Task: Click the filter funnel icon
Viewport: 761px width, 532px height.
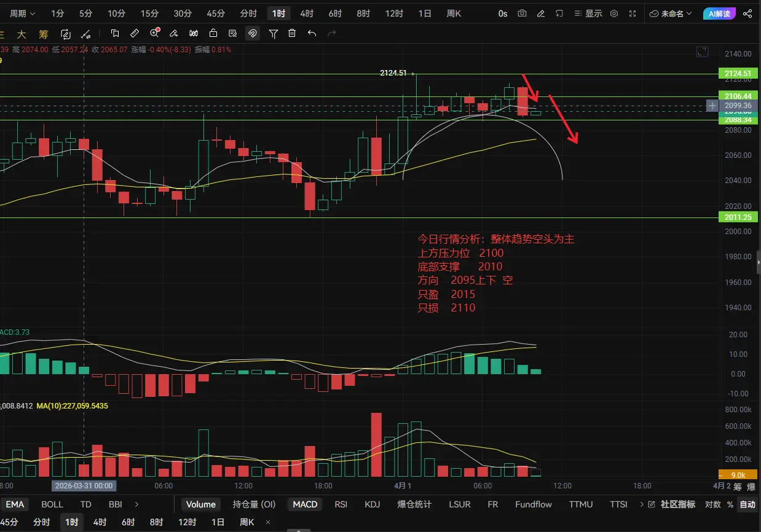Action: click(x=274, y=34)
